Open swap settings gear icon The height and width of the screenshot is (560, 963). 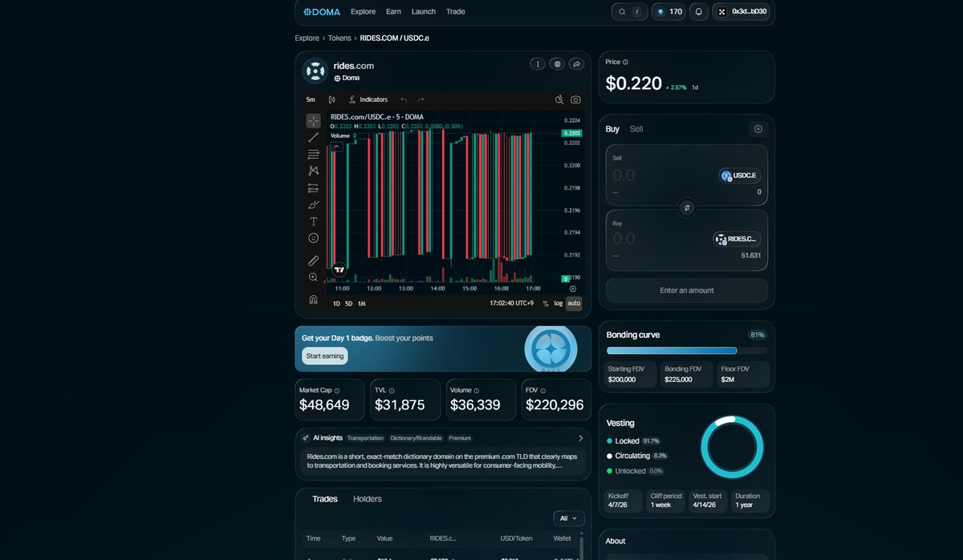click(x=758, y=129)
